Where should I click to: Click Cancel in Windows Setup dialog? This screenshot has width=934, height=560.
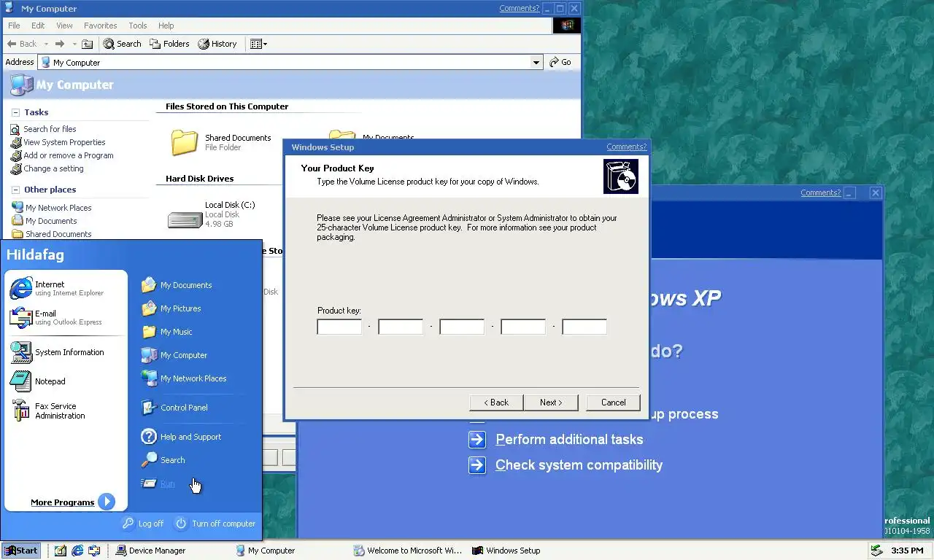pos(613,402)
